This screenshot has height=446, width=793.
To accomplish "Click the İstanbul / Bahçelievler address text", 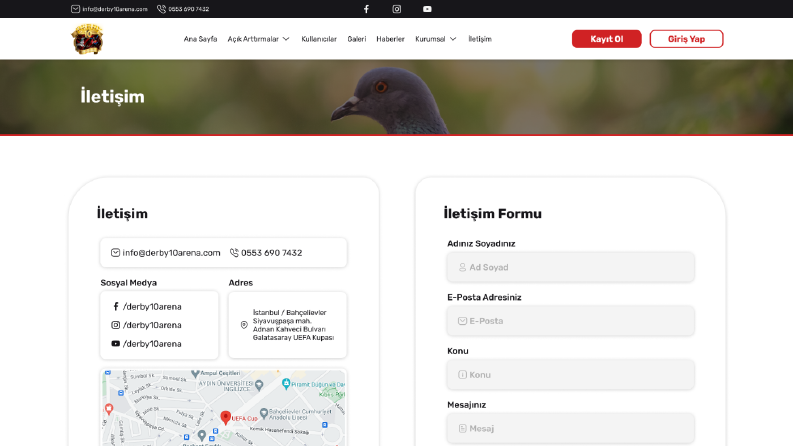I will coord(293,325).
